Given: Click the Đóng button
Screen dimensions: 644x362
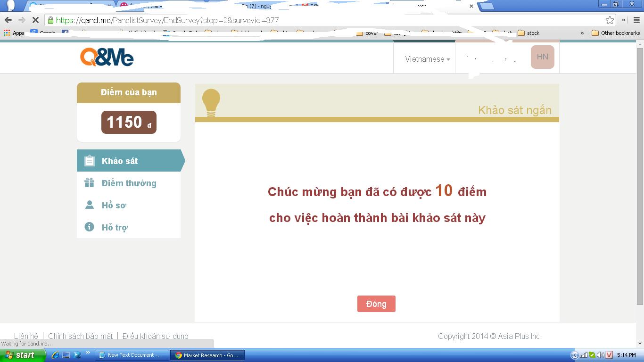Looking at the screenshot, I should point(376,304).
